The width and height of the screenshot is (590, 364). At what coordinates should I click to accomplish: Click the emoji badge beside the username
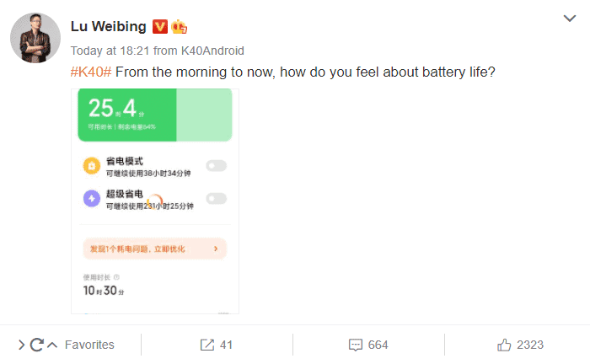pyautogui.click(x=179, y=26)
